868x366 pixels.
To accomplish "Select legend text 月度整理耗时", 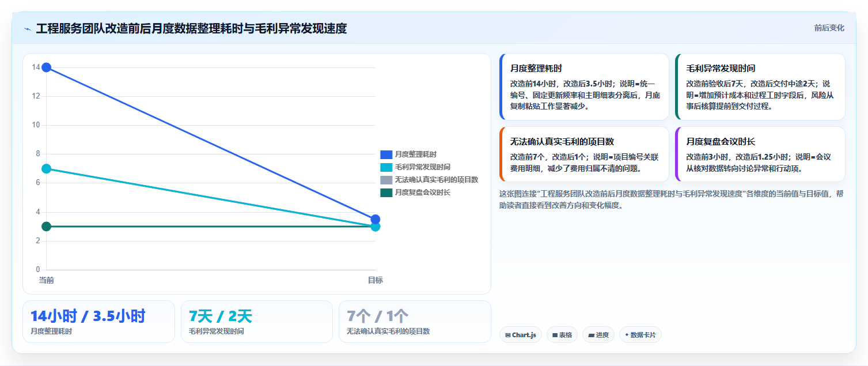I will point(416,154).
